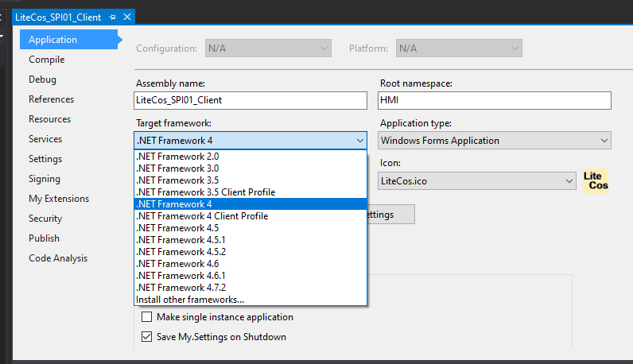633x364 pixels.
Task: Open the Configuration dropdown
Action: point(268,48)
